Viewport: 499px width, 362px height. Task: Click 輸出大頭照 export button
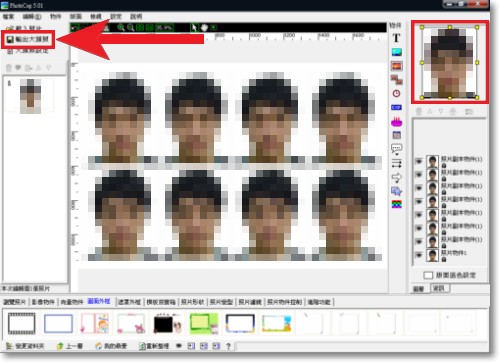(28, 39)
